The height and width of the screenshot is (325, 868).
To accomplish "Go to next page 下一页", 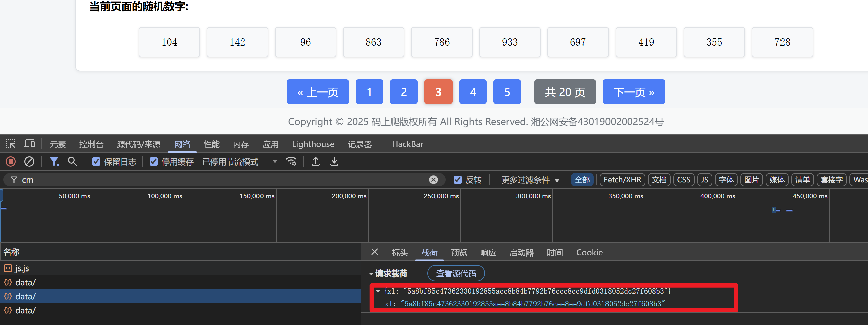I will (634, 92).
